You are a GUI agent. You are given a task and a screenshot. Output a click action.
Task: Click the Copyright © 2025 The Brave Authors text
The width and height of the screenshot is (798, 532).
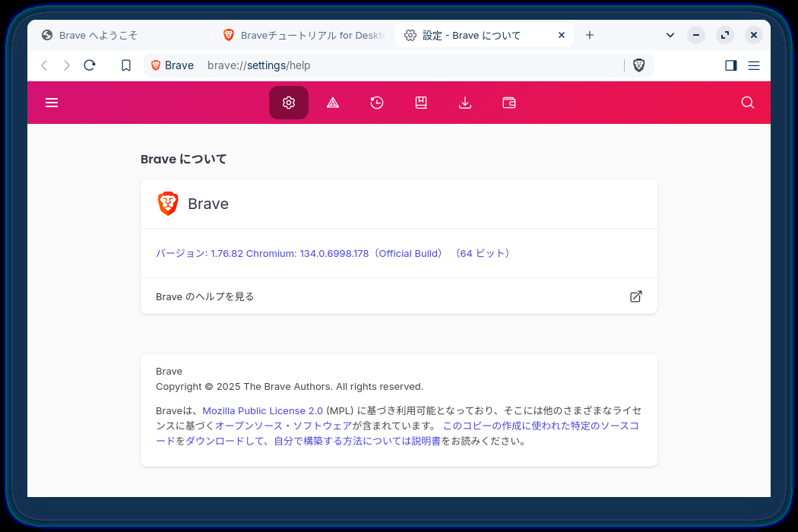pos(290,386)
